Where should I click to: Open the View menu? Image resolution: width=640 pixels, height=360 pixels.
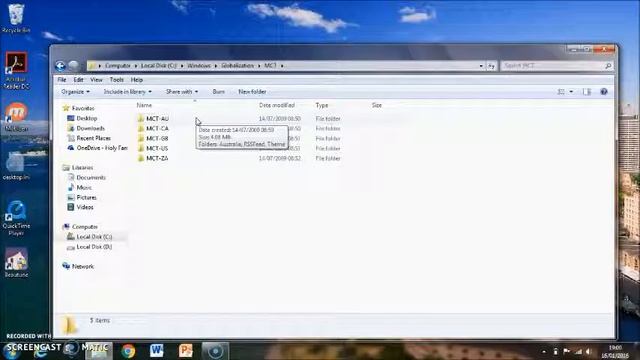pos(96,80)
